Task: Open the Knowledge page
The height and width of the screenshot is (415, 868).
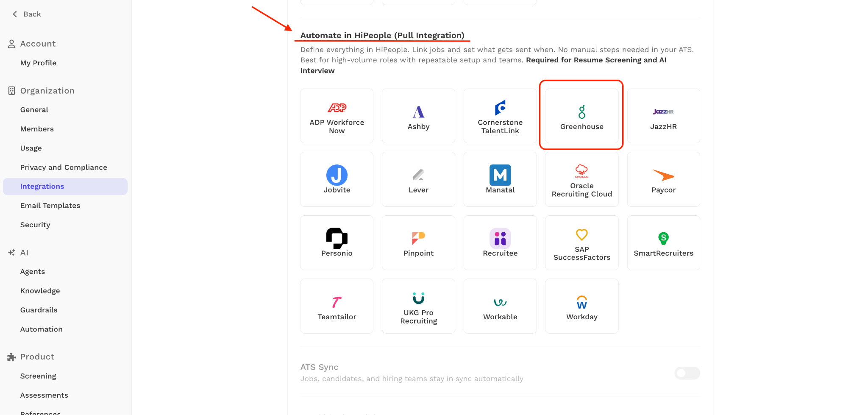Action: (x=40, y=291)
